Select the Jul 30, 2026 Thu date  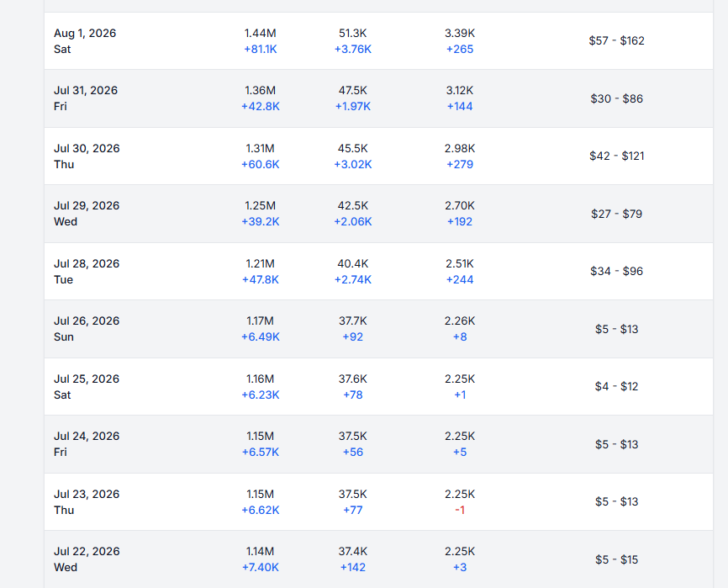(x=87, y=156)
